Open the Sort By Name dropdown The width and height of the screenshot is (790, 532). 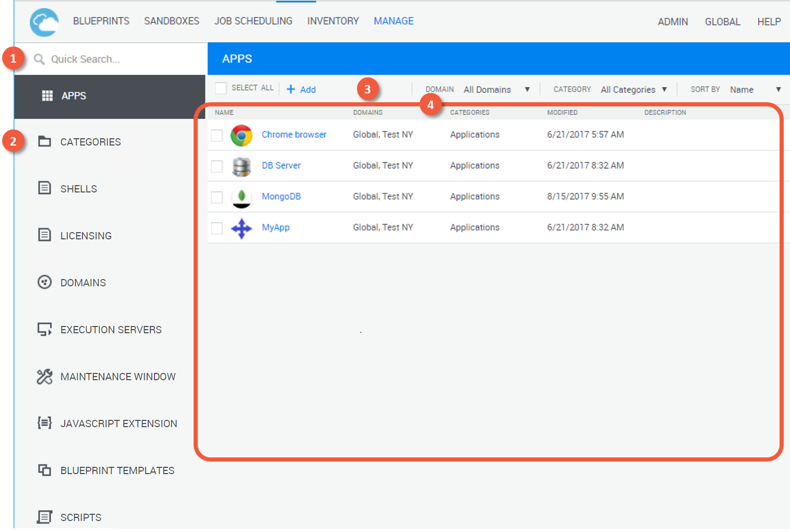coord(755,90)
